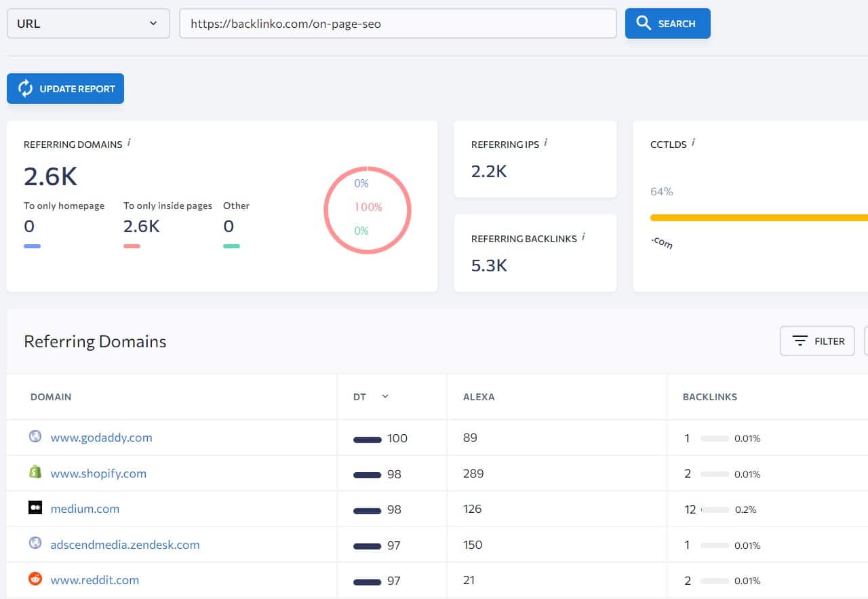Click DT value 97 for reddit.com
868x599 pixels.
393,581
